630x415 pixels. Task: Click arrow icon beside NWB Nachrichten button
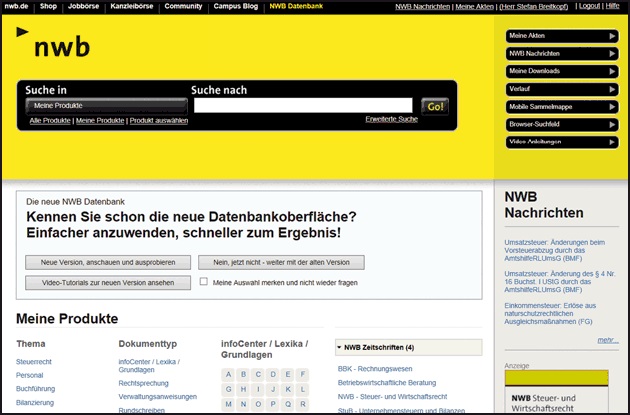(x=612, y=54)
